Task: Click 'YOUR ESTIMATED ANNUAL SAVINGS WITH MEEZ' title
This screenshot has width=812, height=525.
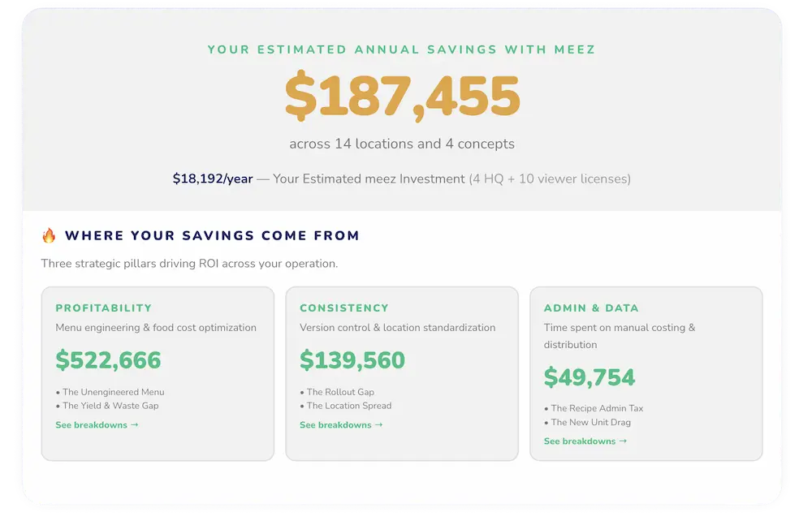Action: coord(402,49)
